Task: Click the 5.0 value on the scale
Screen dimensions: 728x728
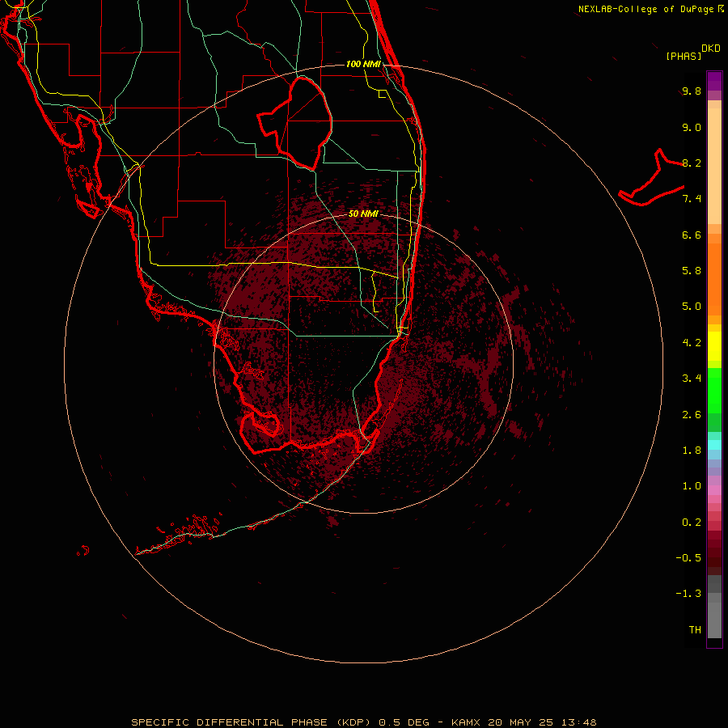Action: click(692, 307)
